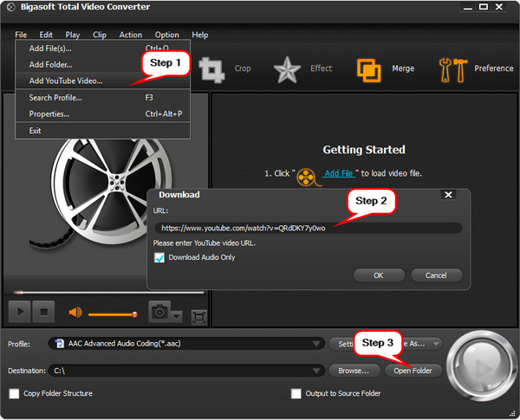
Task: Click the Crop tool icon
Action: coord(211,69)
